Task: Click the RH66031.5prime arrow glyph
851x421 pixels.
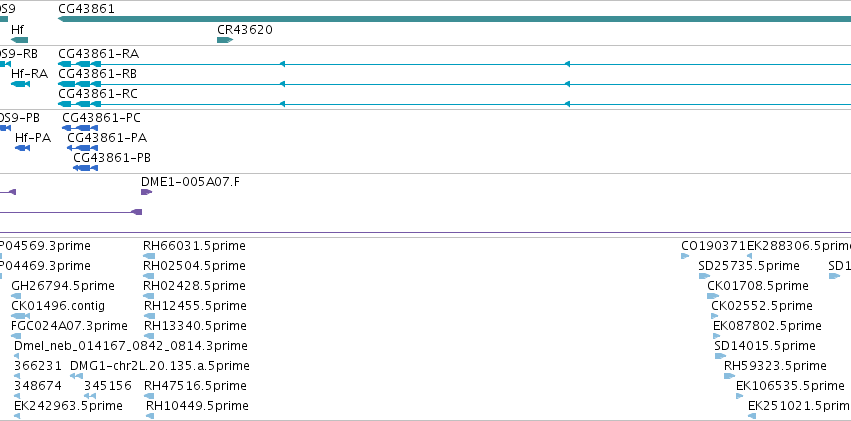Action: (x=149, y=256)
